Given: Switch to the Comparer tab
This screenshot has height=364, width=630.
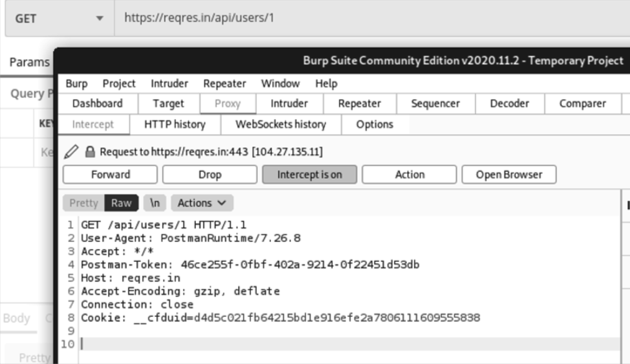Looking at the screenshot, I should click(x=583, y=104).
